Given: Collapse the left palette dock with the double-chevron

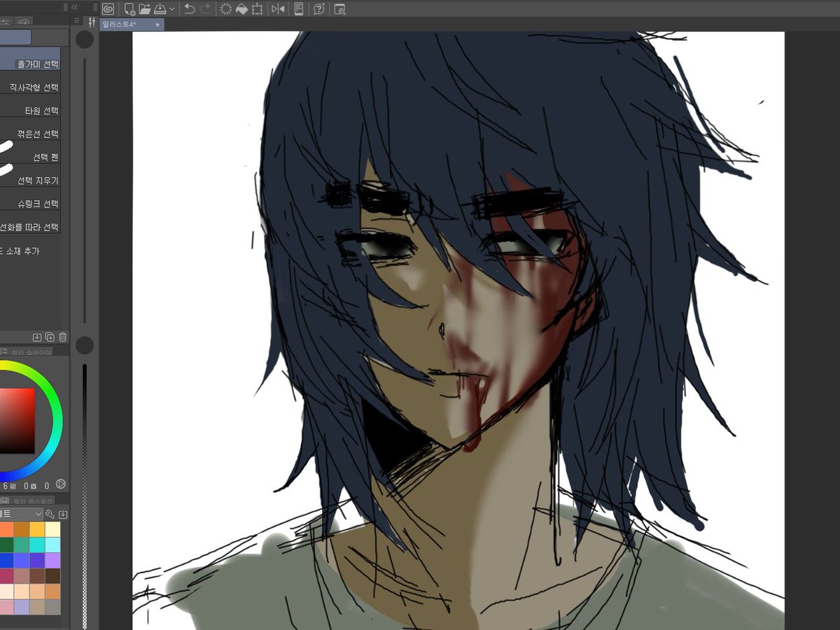Looking at the screenshot, I should pyautogui.click(x=74, y=7).
